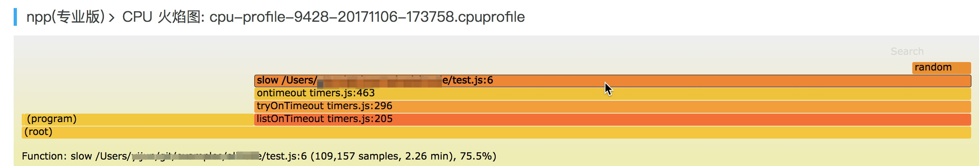Image resolution: width=980 pixels, height=166 pixels.
Task: Click the blurred path inside slow frame
Action: [x=379, y=82]
